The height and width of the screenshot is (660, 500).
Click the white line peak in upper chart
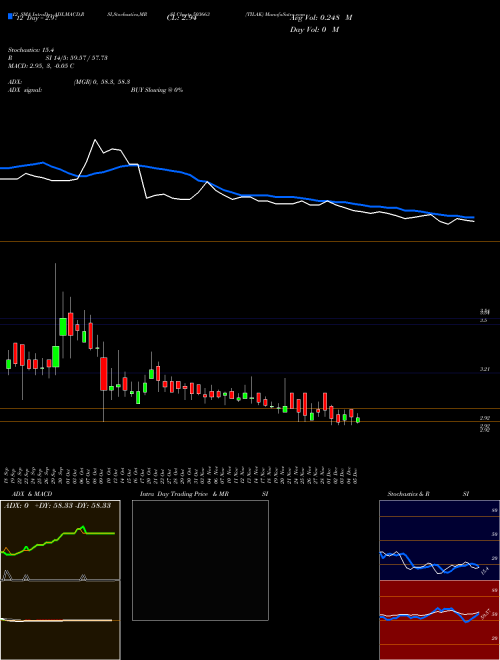(x=95, y=140)
